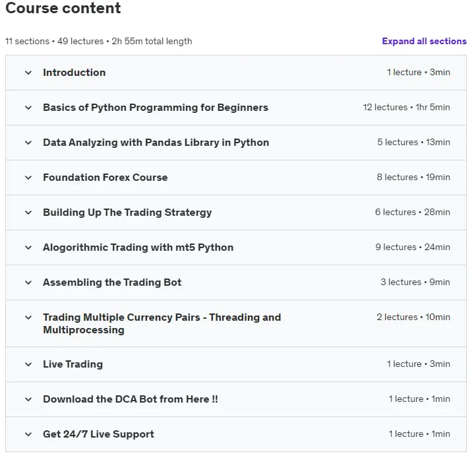The height and width of the screenshot is (460, 476).
Task: Select Assembling the Trading Bot heading
Action: 112,282
